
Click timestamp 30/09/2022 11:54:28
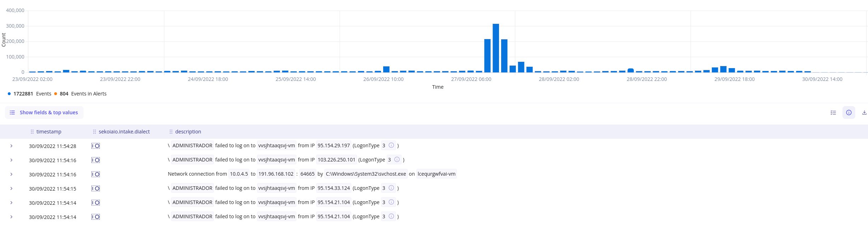[52, 146]
